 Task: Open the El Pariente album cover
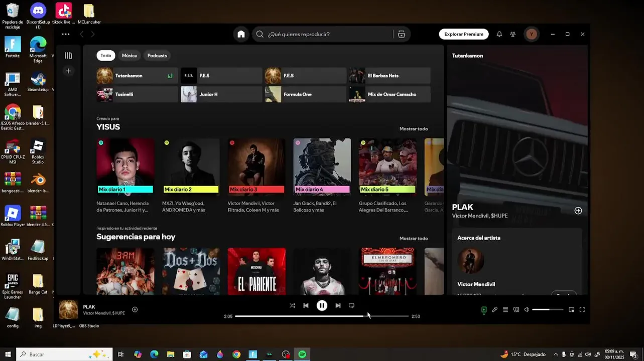pyautogui.click(x=256, y=271)
